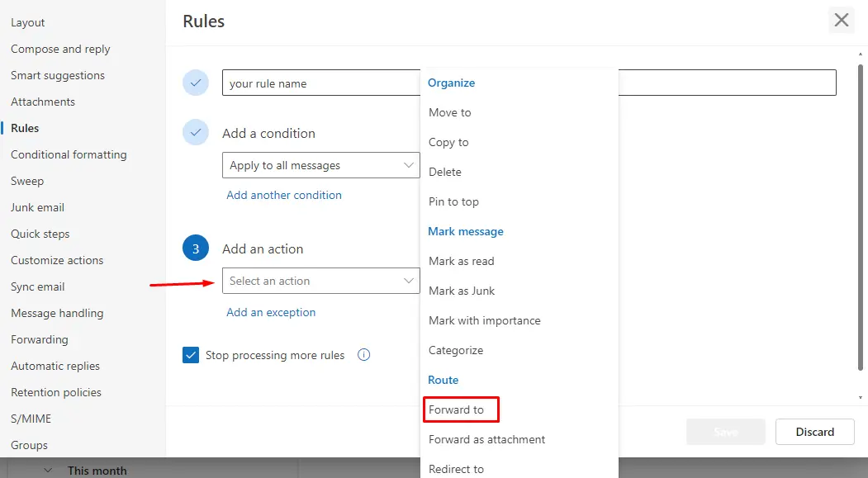Screen dimensions: 868x478
Task: Open the Select an action dropdown
Action: [x=321, y=281]
